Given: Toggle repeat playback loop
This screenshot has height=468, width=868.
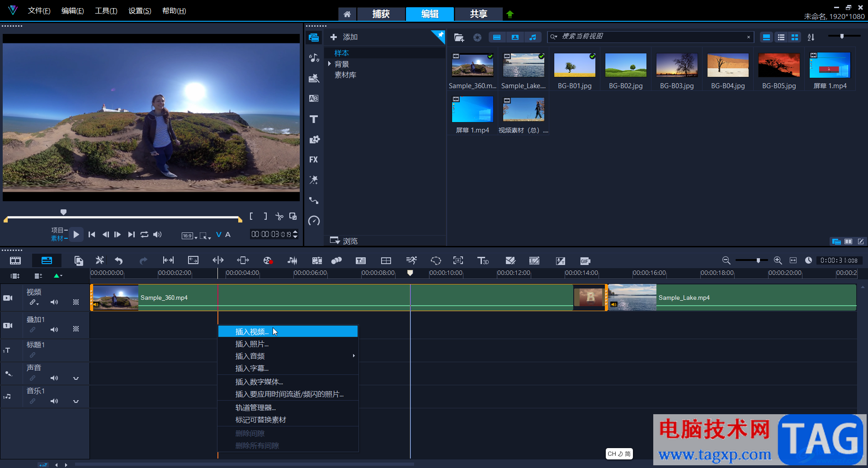Looking at the screenshot, I should 144,234.
